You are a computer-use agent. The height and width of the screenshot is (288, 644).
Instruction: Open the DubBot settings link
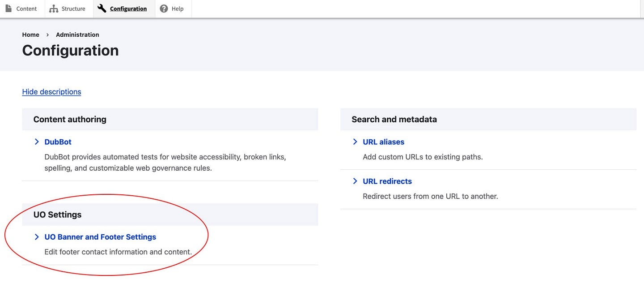coord(58,142)
